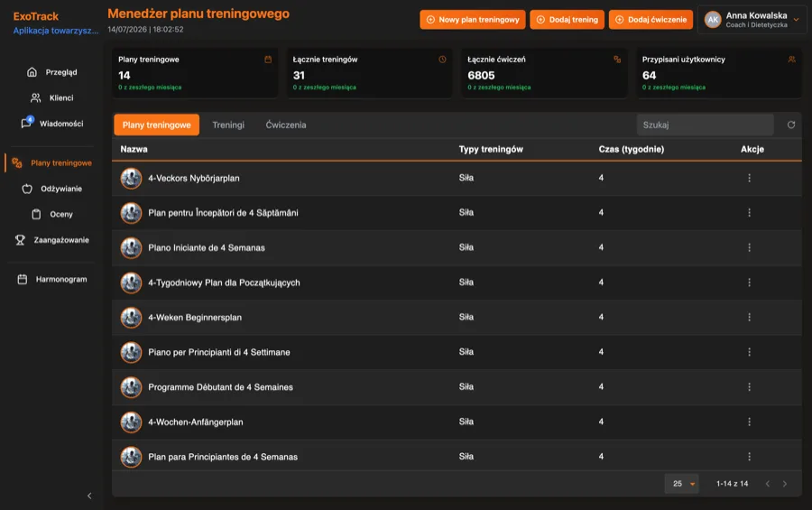Refresh the table with the reload icon
812x510 pixels.
[790, 125]
